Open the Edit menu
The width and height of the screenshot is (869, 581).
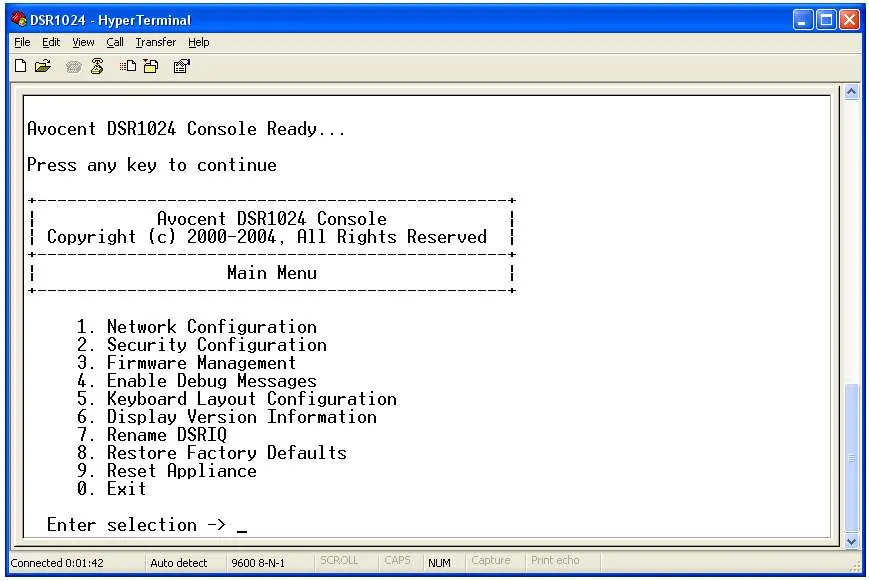tap(51, 42)
